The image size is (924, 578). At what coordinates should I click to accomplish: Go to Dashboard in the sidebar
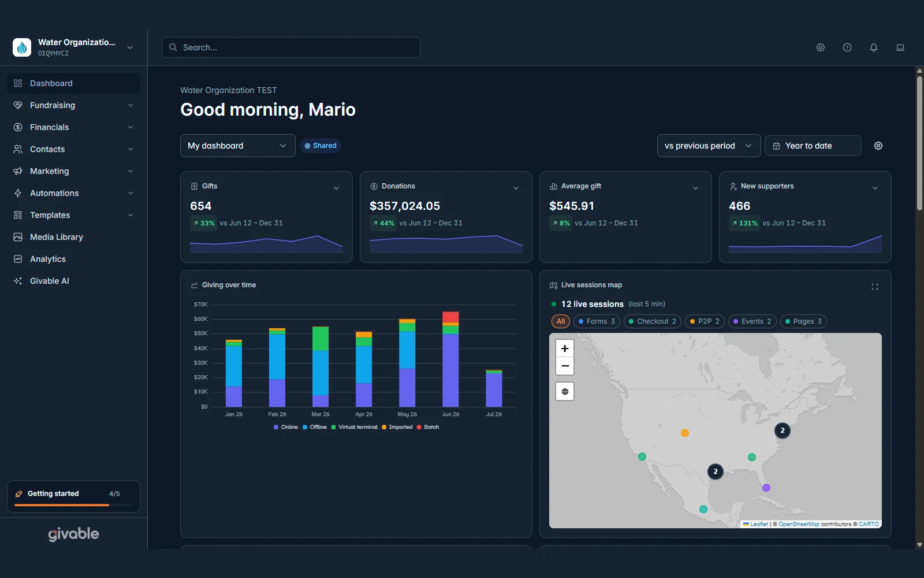click(73, 83)
